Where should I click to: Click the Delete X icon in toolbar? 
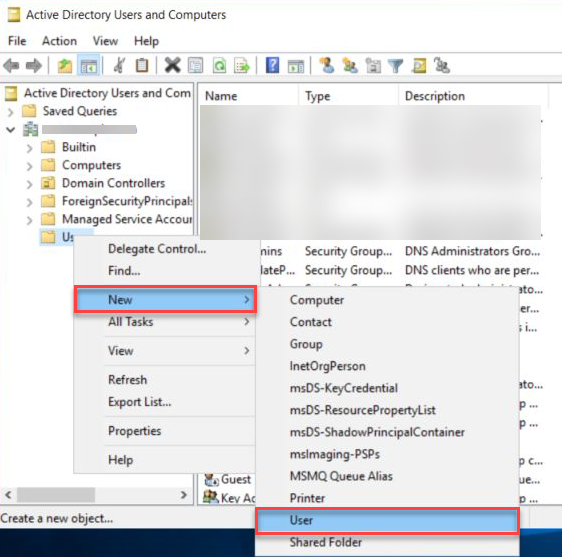click(172, 66)
